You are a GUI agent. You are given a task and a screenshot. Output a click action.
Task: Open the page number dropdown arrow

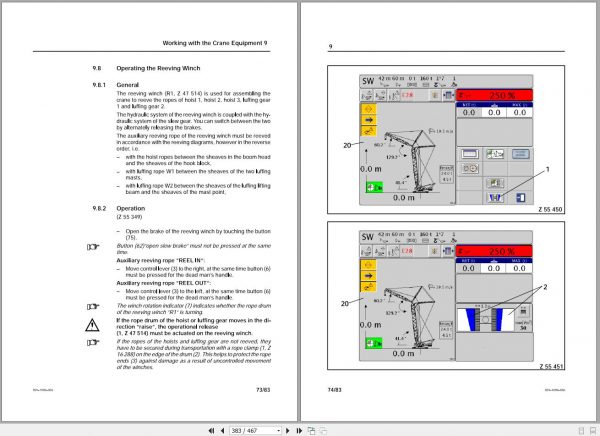[279, 431]
